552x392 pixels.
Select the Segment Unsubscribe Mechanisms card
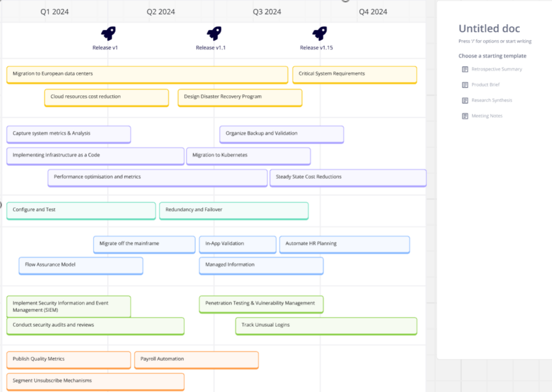point(95,380)
